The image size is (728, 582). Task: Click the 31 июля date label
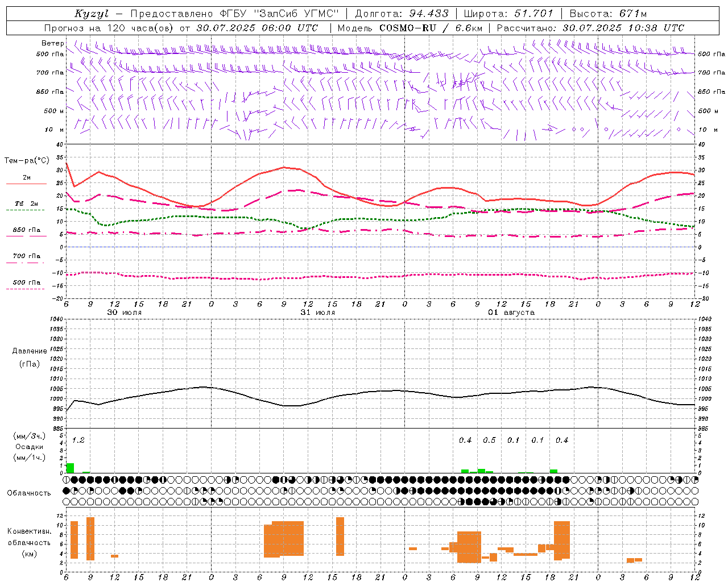[x=317, y=313]
